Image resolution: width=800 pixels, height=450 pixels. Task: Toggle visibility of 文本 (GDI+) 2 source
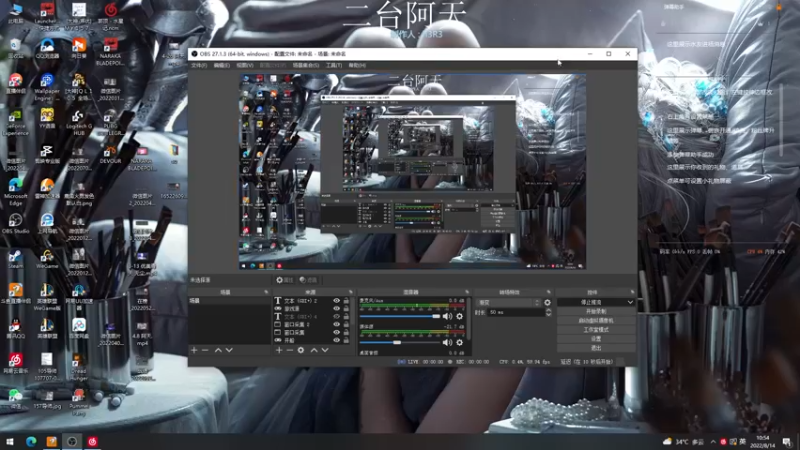coord(336,301)
